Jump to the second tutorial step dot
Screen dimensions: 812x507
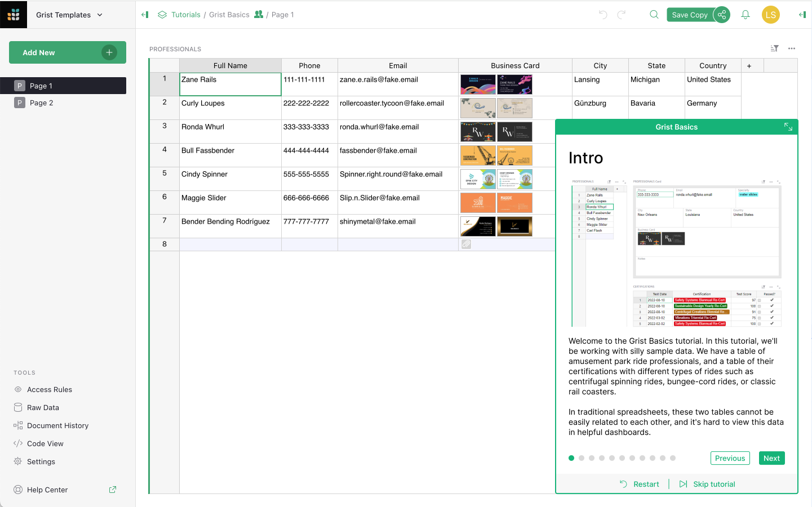(x=582, y=458)
